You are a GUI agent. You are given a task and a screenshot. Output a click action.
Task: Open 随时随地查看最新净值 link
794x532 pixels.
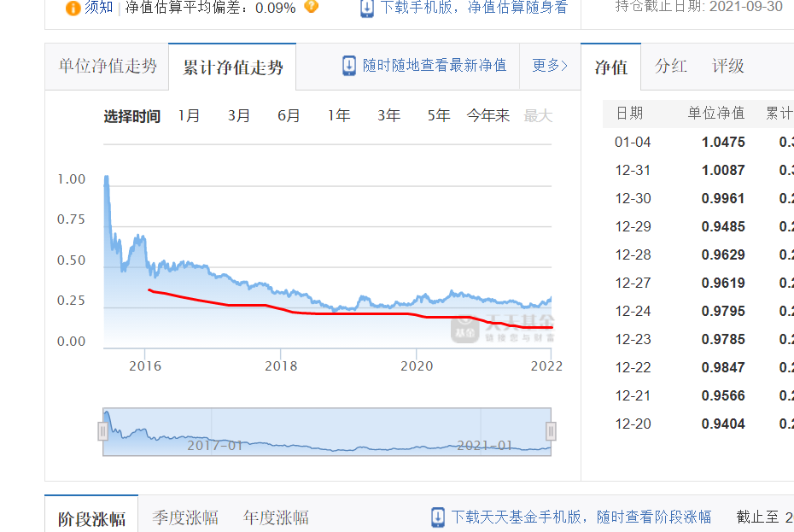point(435,66)
